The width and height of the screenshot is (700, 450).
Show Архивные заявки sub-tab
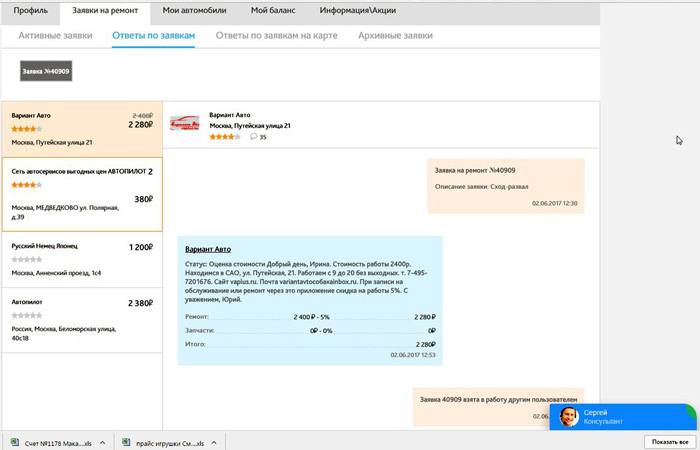pyautogui.click(x=395, y=35)
